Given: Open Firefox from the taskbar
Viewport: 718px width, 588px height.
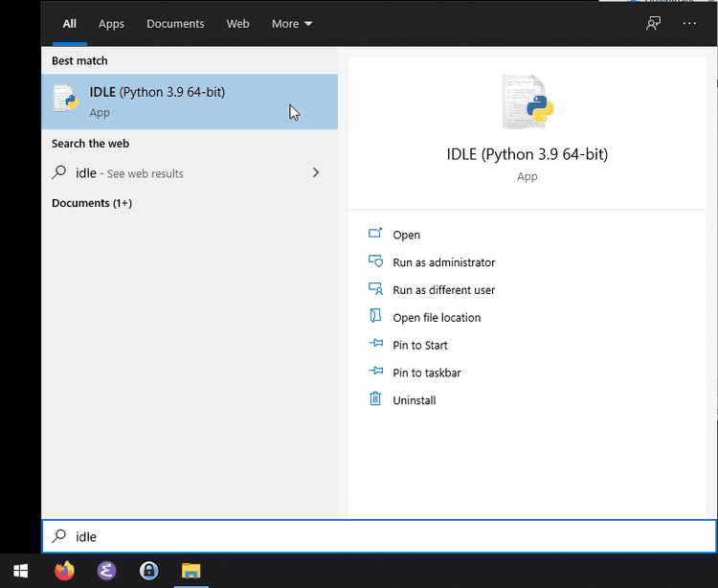Looking at the screenshot, I should point(64,571).
